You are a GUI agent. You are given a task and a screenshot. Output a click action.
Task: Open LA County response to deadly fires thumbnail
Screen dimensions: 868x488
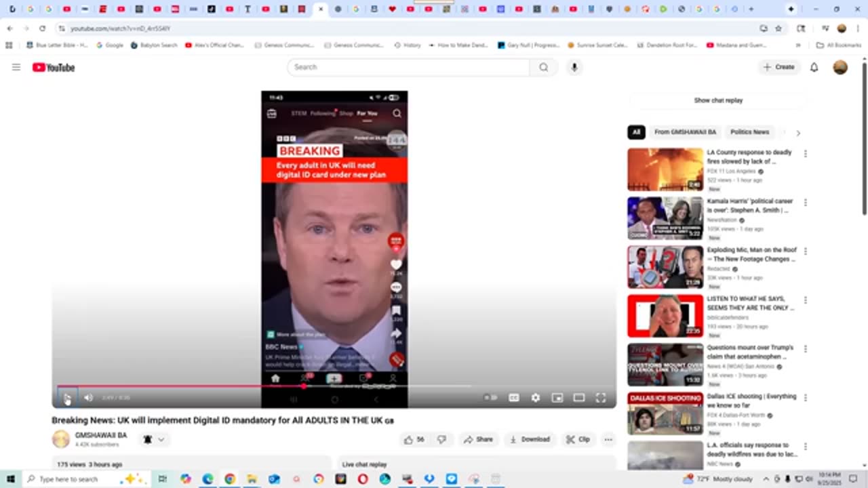(x=665, y=169)
